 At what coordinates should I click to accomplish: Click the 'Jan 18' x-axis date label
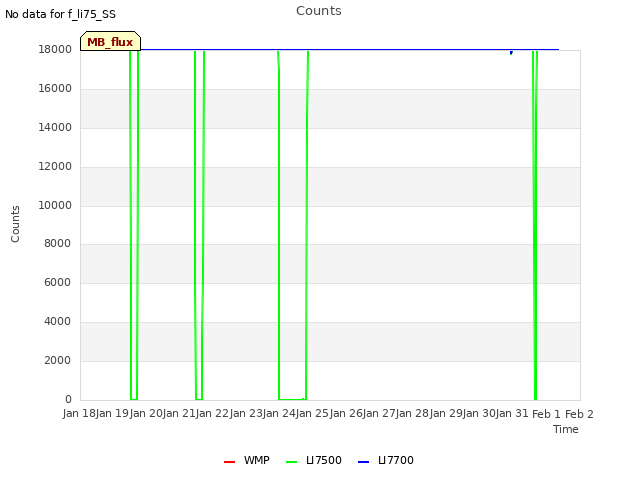click(79, 413)
